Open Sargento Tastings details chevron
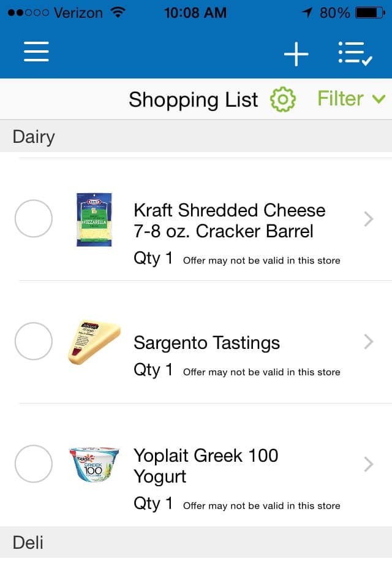 (x=369, y=342)
